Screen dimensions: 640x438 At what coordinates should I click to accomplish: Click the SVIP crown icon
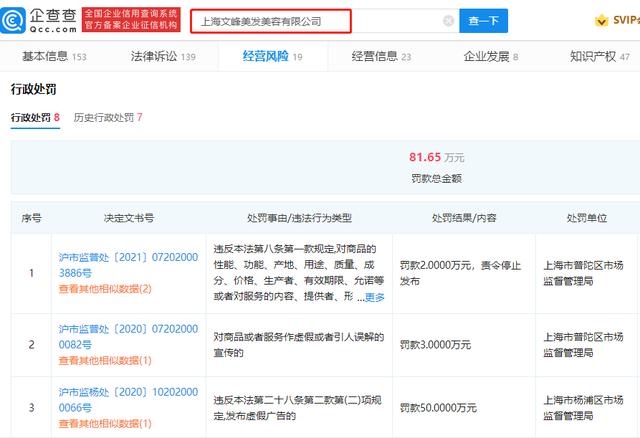(601, 20)
